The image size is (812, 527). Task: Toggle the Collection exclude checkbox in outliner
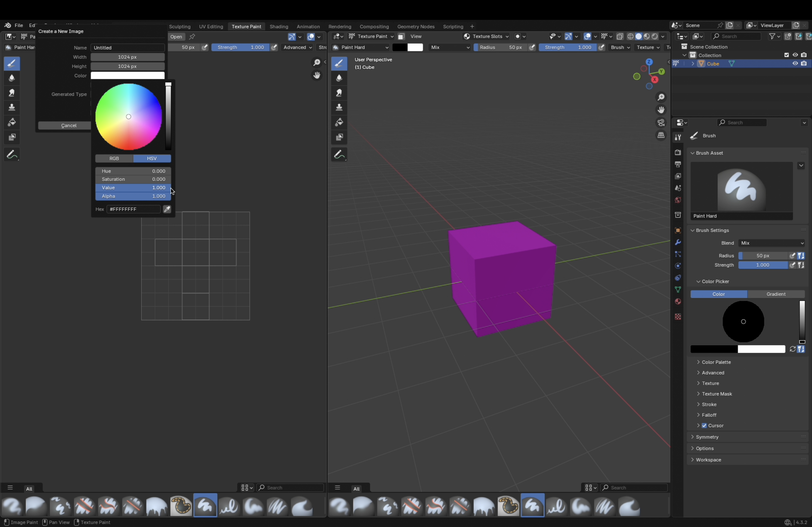tap(786, 55)
